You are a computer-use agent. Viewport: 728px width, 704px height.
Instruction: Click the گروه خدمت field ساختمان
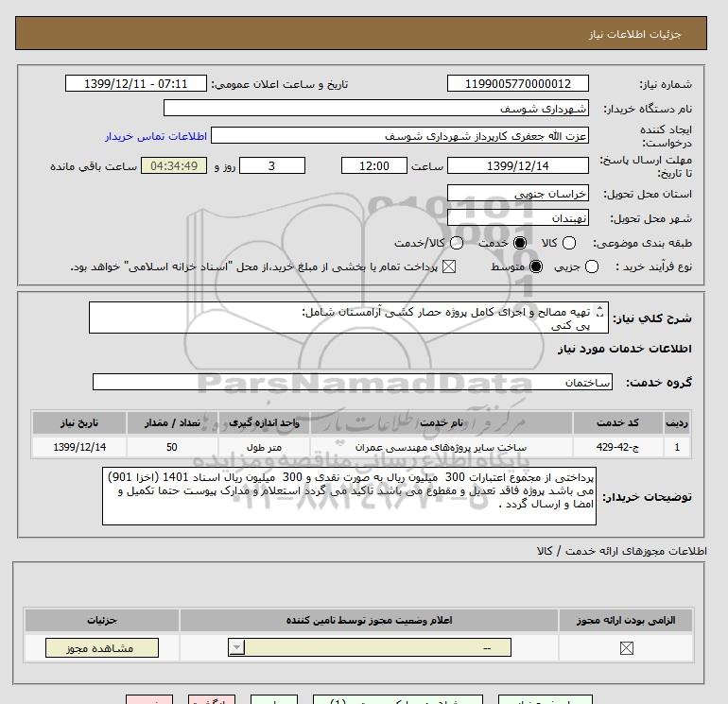pyautogui.click(x=353, y=383)
